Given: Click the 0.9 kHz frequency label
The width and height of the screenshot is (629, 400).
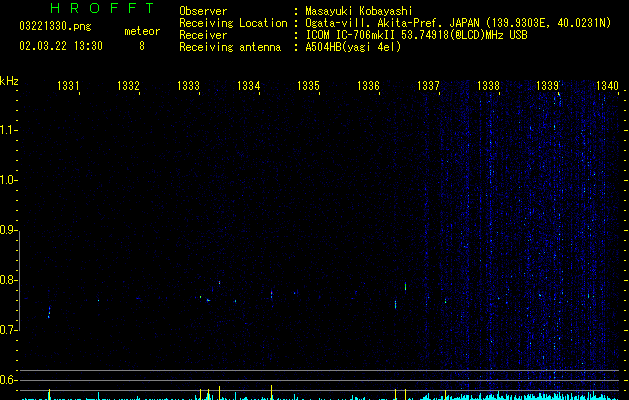Looking at the screenshot, I should pyautogui.click(x=8, y=230).
